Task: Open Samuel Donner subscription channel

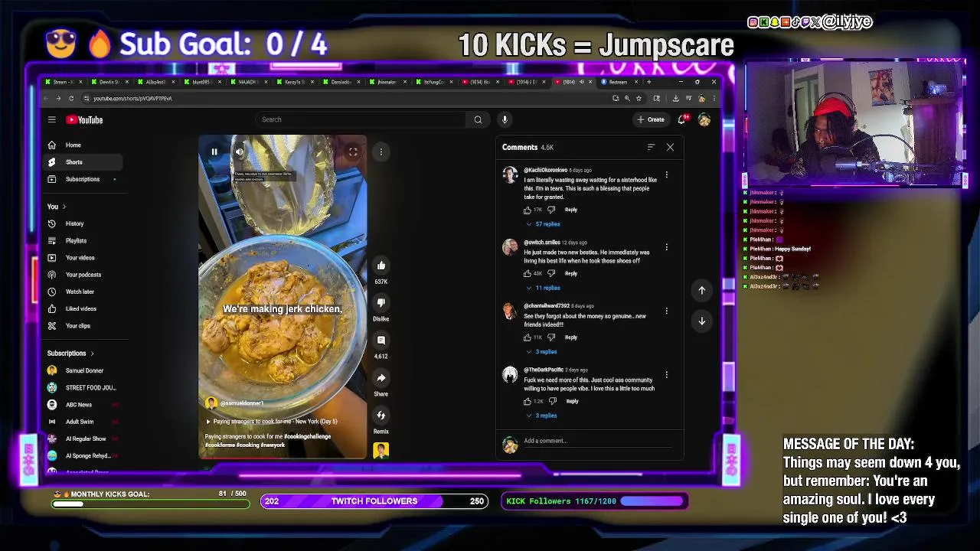Action: point(83,370)
